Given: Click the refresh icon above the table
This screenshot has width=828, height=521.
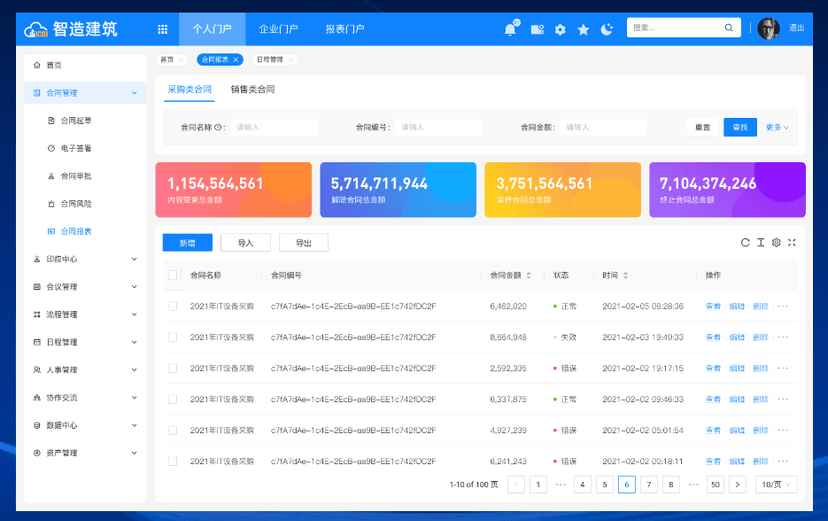Looking at the screenshot, I should click(x=745, y=242).
